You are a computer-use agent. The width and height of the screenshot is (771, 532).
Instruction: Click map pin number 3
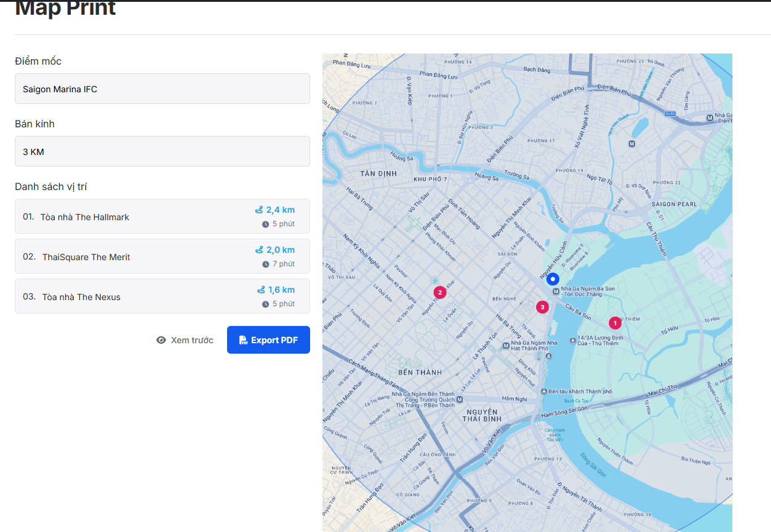(x=542, y=307)
